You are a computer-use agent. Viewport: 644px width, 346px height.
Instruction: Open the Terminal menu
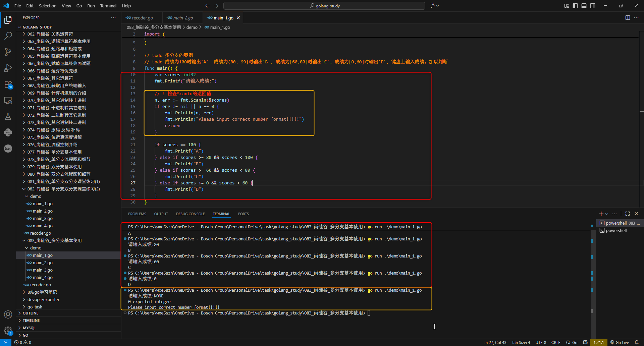click(x=108, y=6)
